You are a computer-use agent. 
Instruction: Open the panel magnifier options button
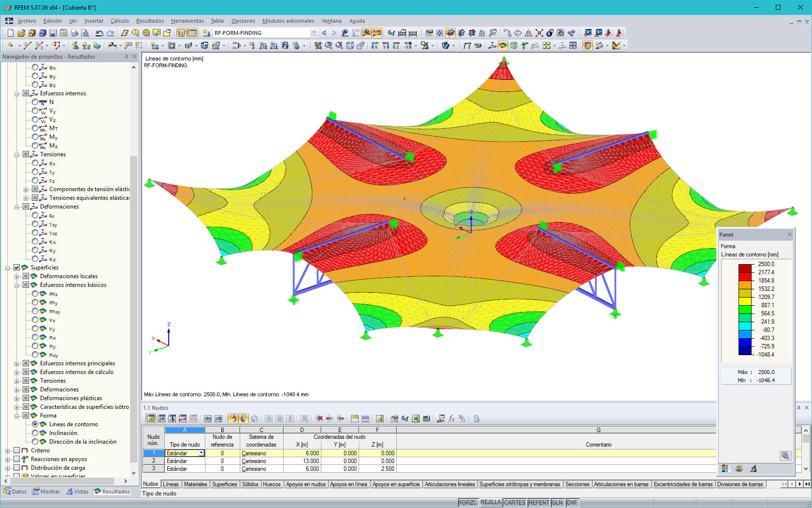785,456
